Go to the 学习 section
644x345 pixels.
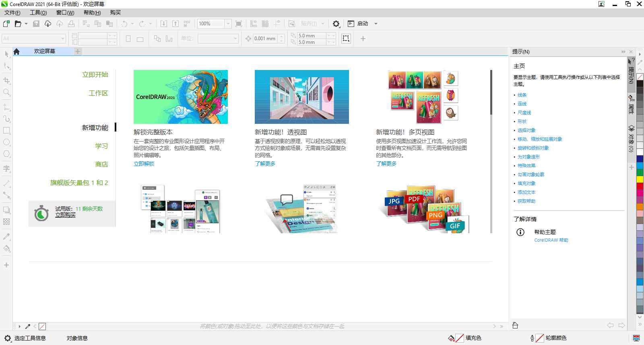pyautogui.click(x=101, y=146)
